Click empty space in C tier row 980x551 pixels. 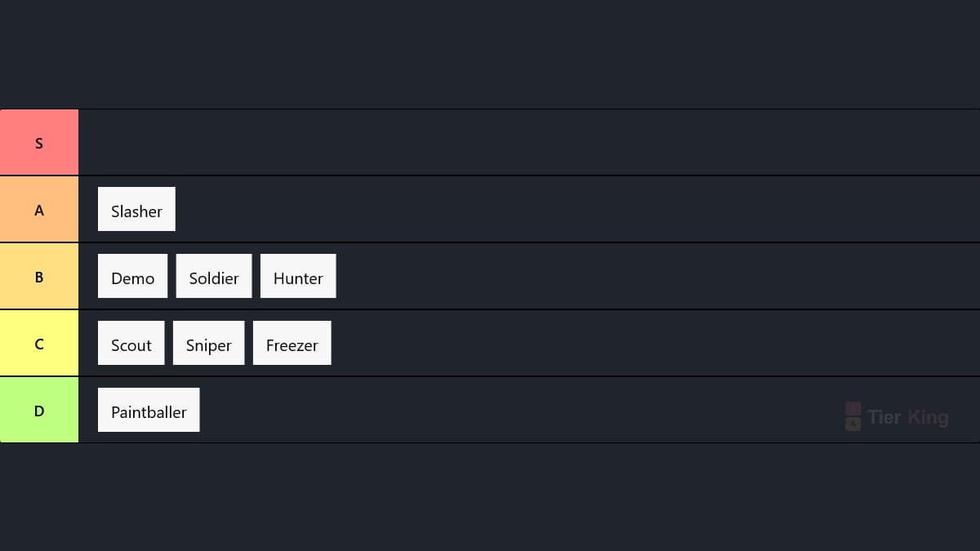pyautogui.click(x=653, y=344)
